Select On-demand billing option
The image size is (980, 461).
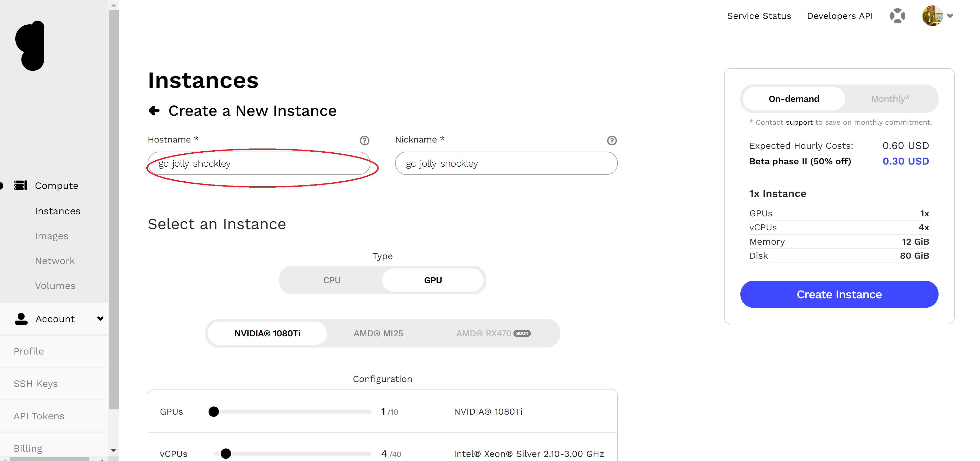[x=793, y=98]
